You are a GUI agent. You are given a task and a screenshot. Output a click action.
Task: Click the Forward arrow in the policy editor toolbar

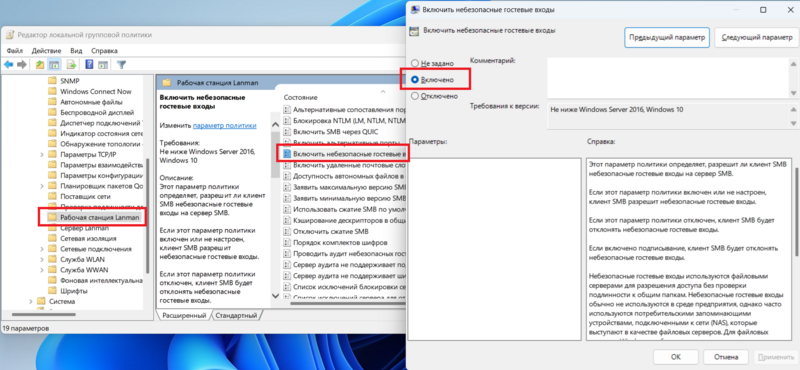(x=21, y=65)
